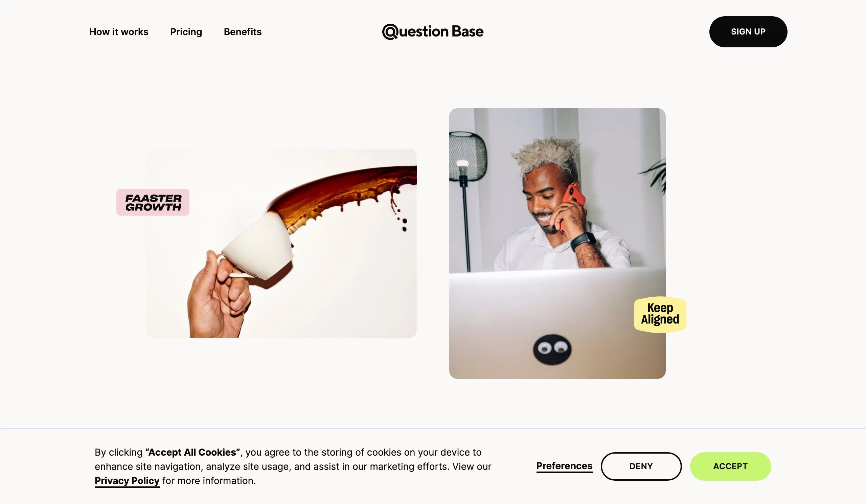The height and width of the screenshot is (504, 866).
Task: Toggle Benefits navigation item
Action: point(242,31)
